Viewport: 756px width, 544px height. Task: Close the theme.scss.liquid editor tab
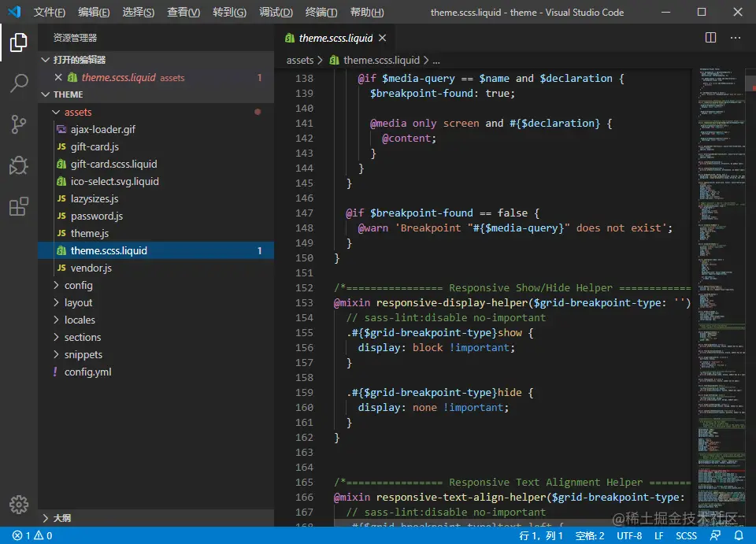tap(383, 38)
